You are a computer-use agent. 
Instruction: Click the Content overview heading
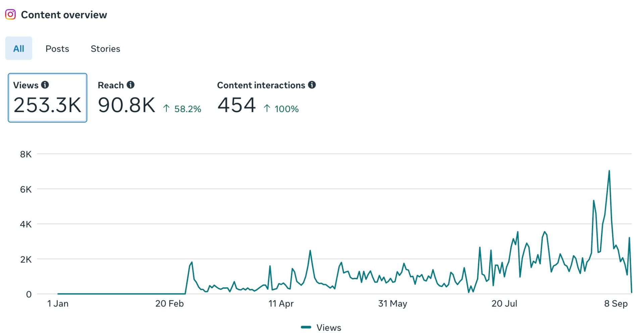point(64,15)
